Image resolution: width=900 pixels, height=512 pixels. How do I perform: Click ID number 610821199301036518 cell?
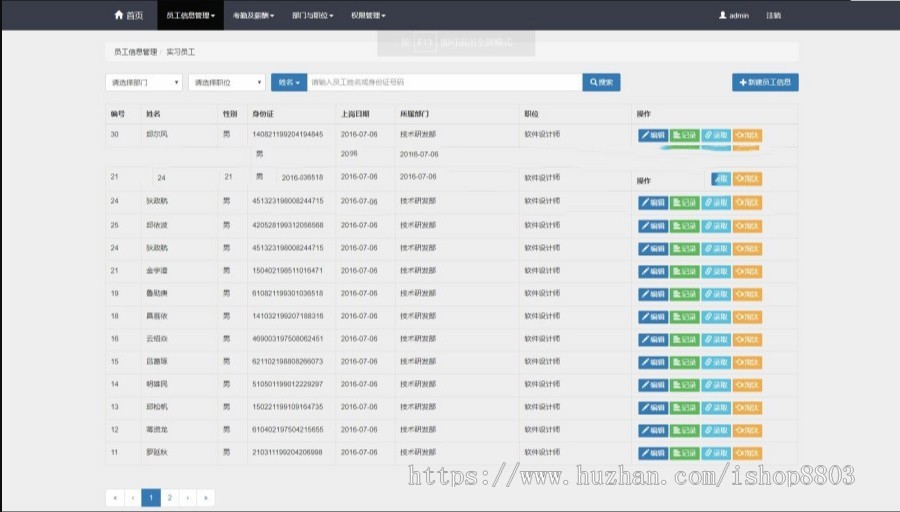coord(288,293)
